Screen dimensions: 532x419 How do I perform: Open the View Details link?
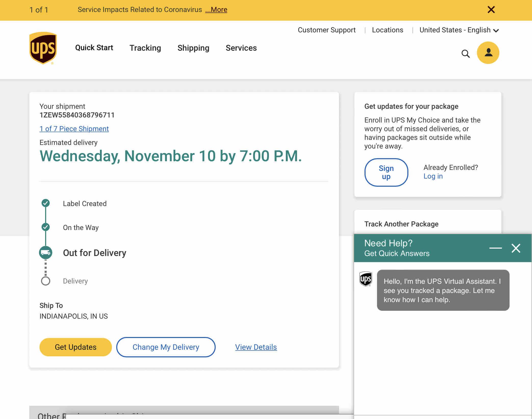(x=256, y=347)
